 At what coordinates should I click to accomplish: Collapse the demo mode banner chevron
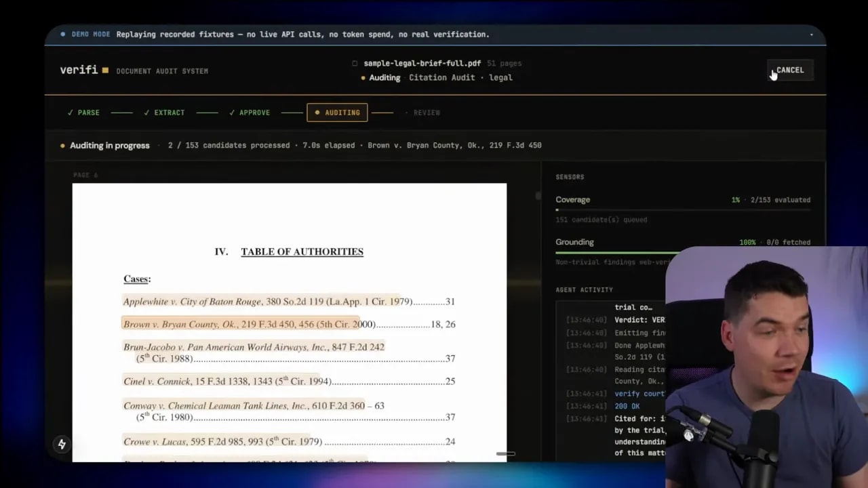coord(811,35)
